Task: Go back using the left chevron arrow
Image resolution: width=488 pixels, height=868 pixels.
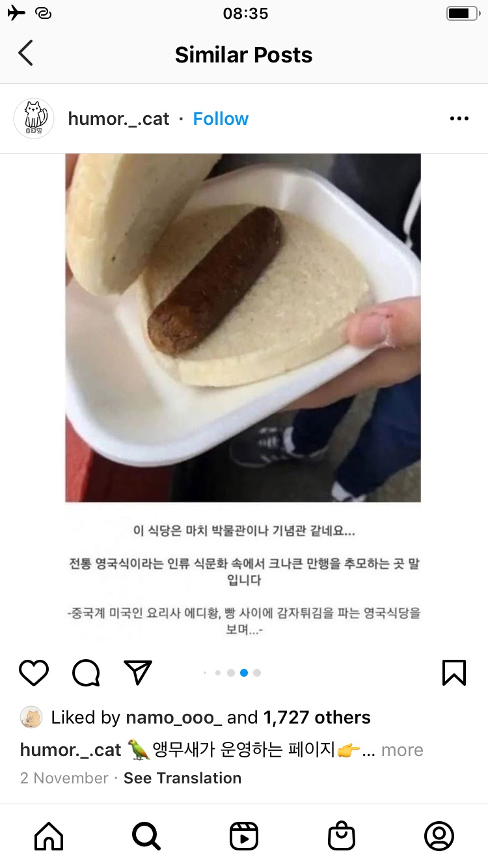Action: click(25, 53)
